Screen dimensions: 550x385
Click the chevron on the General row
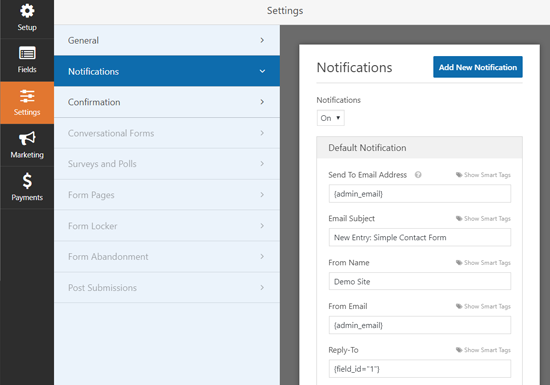262,40
